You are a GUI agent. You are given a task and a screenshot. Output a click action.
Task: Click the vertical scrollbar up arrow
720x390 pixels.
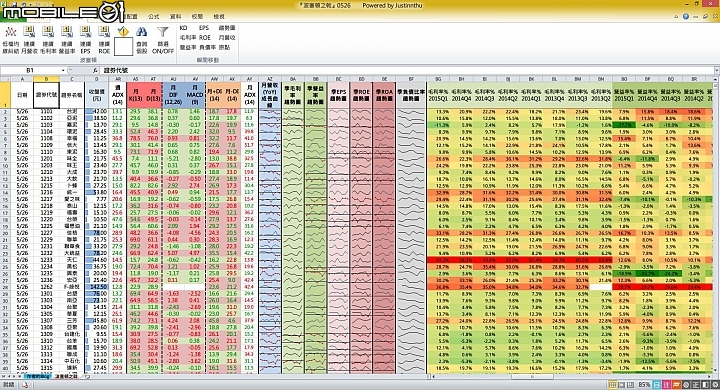pyautogui.click(x=716, y=79)
